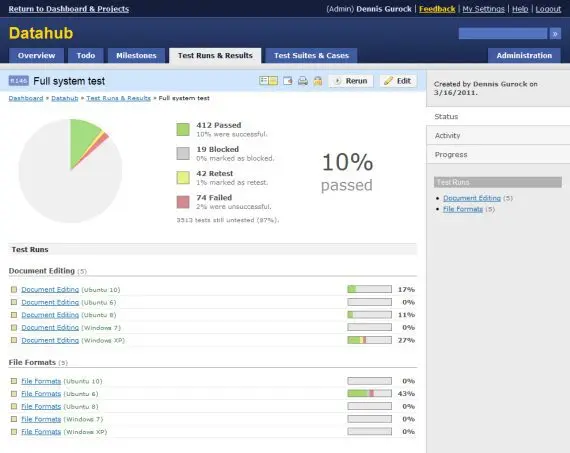Switch to the list view layout icon

pos(264,81)
